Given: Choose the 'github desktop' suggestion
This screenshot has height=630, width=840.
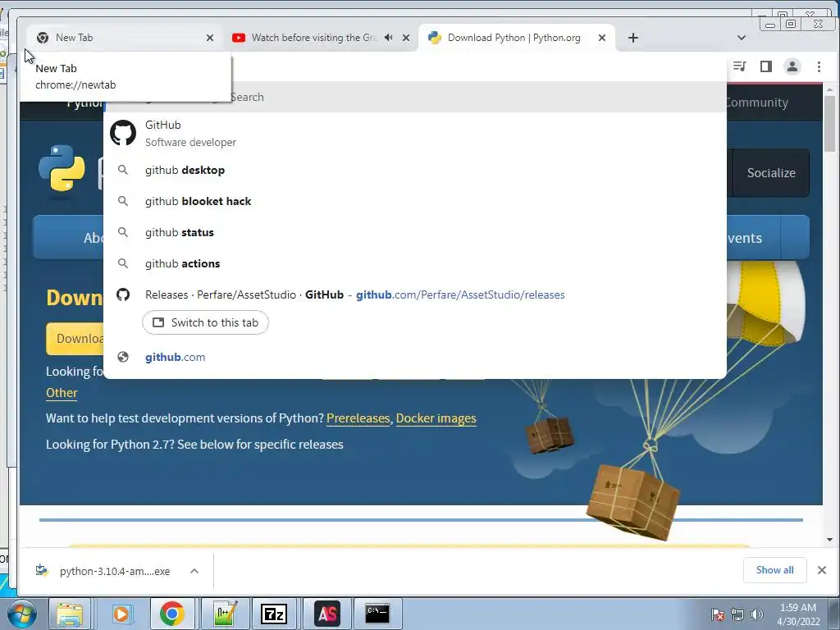Looking at the screenshot, I should point(414,171).
